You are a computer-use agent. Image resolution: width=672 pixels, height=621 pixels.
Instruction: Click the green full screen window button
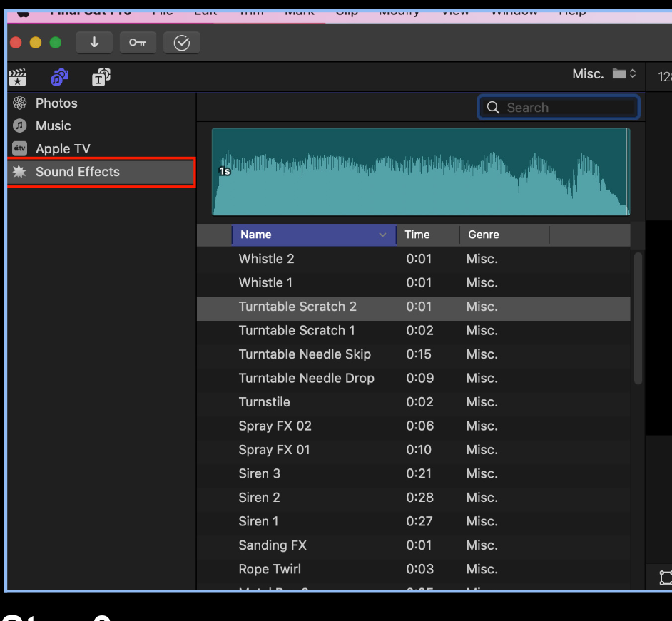tap(55, 42)
